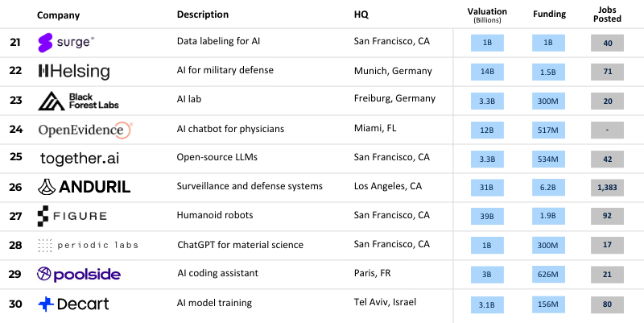644x323 pixels.
Task: Open the together.ai logo
Action: (x=79, y=158)
